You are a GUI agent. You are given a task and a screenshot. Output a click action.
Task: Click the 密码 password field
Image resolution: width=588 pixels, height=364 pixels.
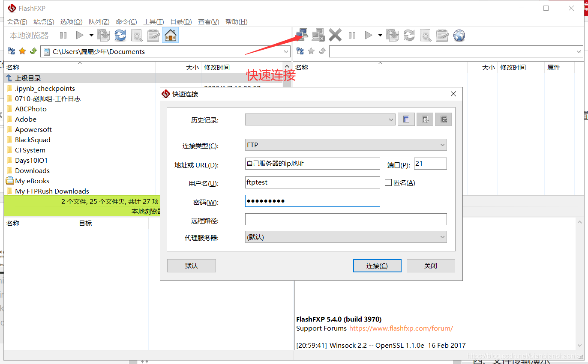[x=312, y=201]
